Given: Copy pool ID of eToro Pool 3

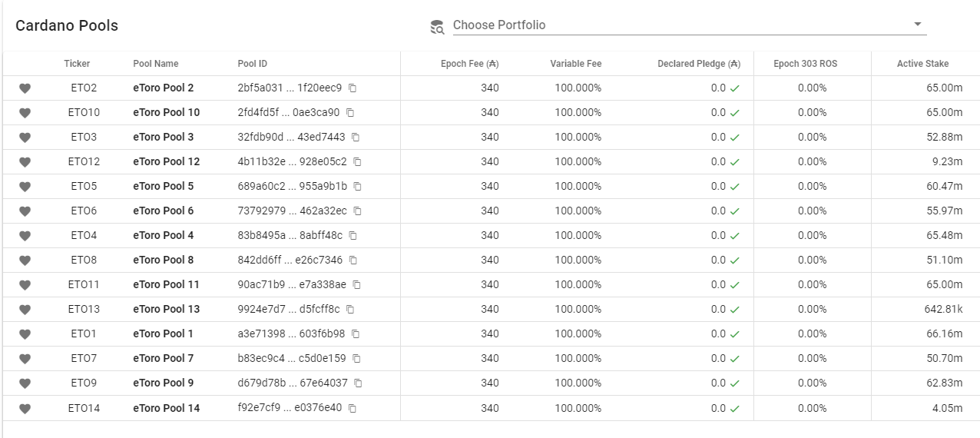Looking at the screenshot, I should tap(356, 138).
